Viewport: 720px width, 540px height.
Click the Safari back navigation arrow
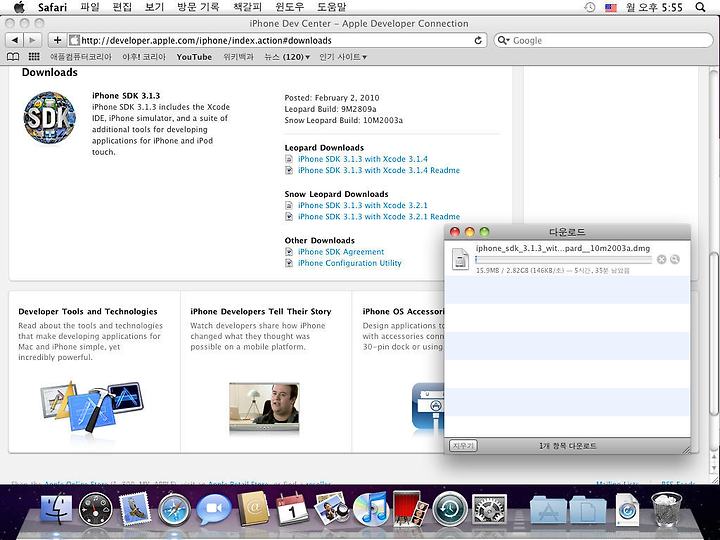coord(15,40)
